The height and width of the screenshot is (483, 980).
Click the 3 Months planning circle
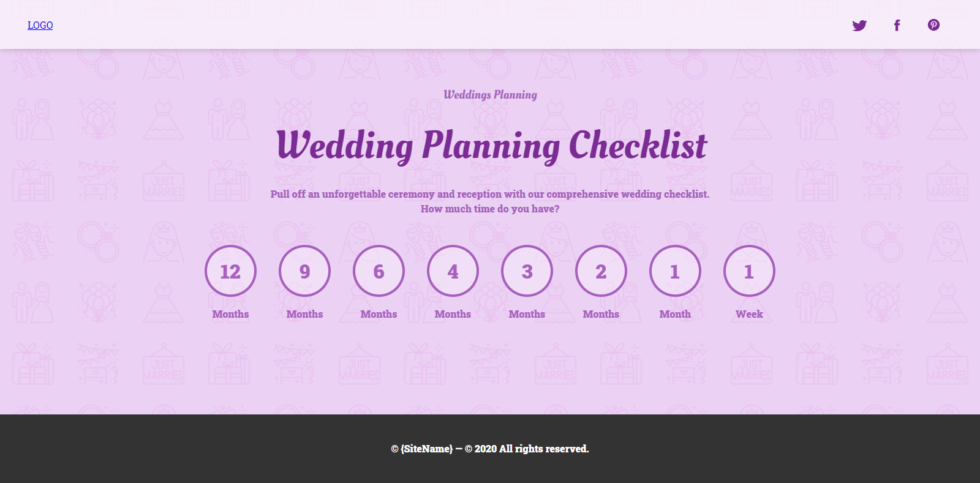[527, 271]
